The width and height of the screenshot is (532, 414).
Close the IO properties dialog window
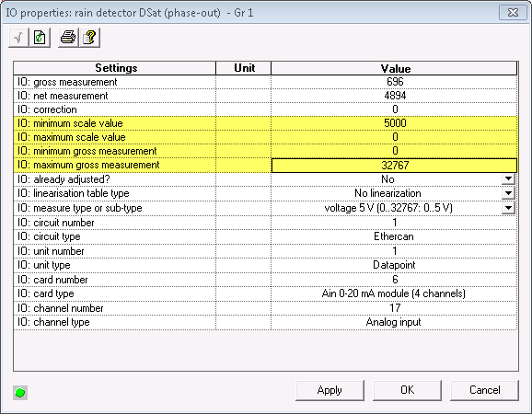pyautogui.click(x=513, y=13)
